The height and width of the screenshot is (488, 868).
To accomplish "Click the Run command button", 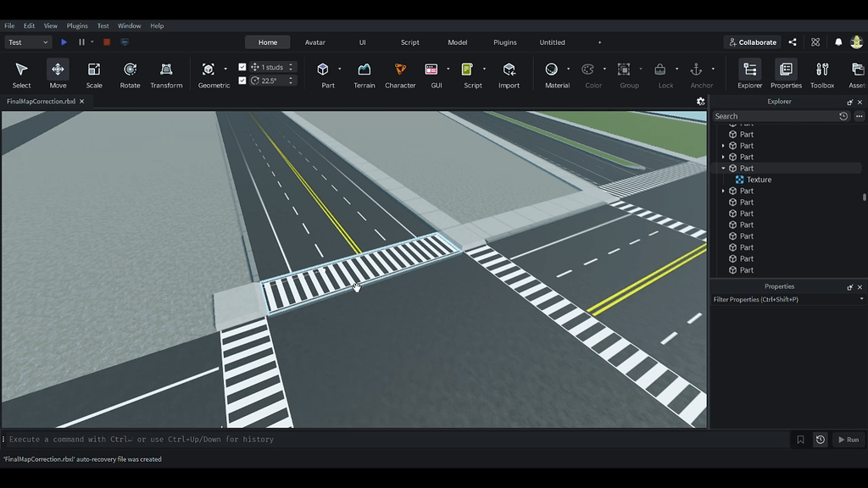I will [848, 440].
